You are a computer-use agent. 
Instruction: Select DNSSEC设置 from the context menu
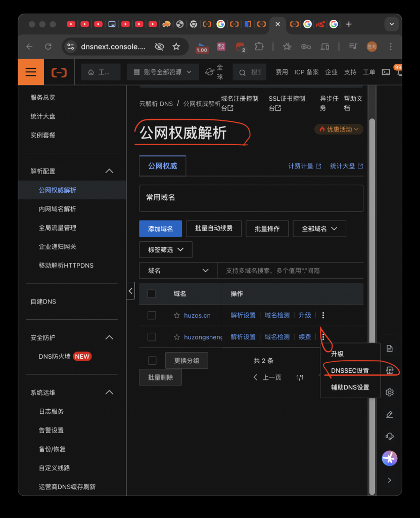pyautogui.click(x=350, y=371)
